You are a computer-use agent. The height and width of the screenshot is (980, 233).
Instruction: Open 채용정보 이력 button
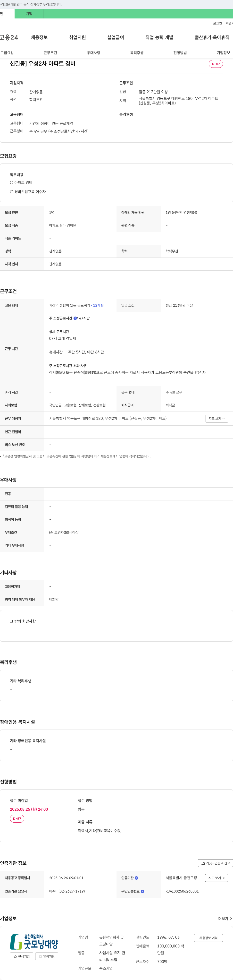click(x=208, y=938)
